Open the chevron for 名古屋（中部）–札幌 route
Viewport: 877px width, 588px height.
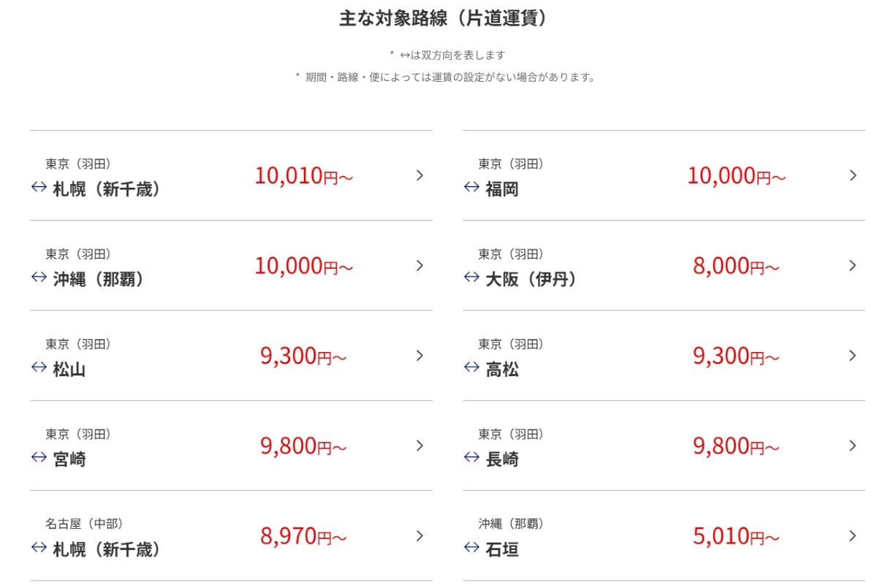(419, 535)
